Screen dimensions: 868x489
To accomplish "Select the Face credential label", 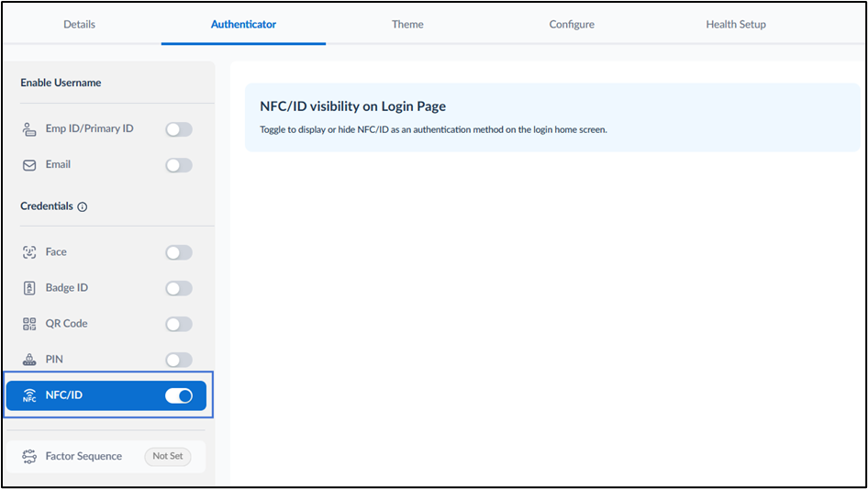I will 56,252.
